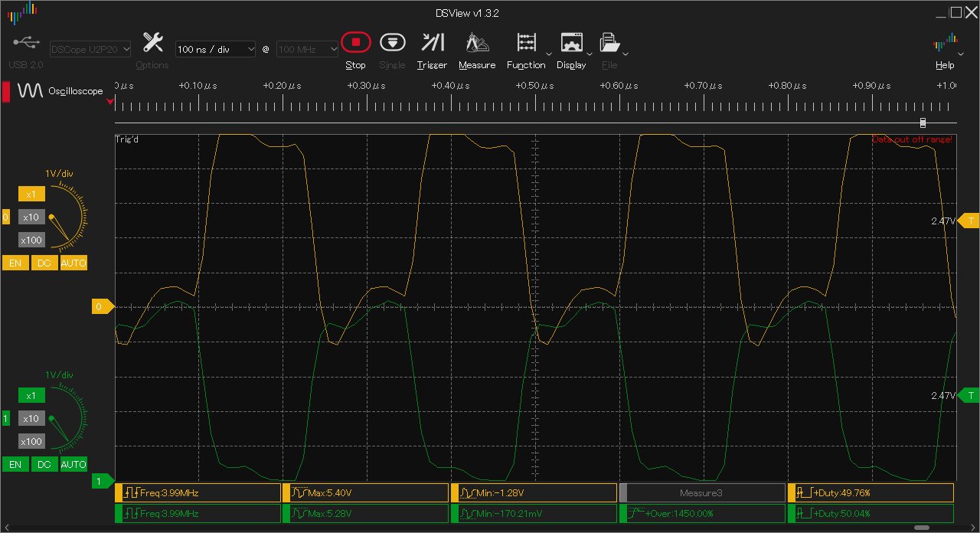Open the Measure panel
The height and width of the screenshot is (533, 980).
[477, 42]
